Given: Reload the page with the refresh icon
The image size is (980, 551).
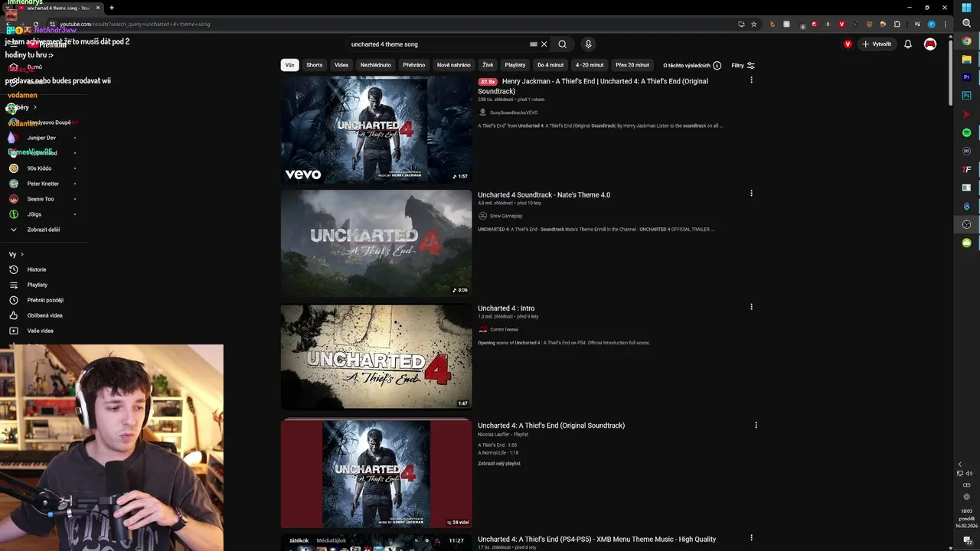Looking at the screenshot, I should [x=35, y=24].
